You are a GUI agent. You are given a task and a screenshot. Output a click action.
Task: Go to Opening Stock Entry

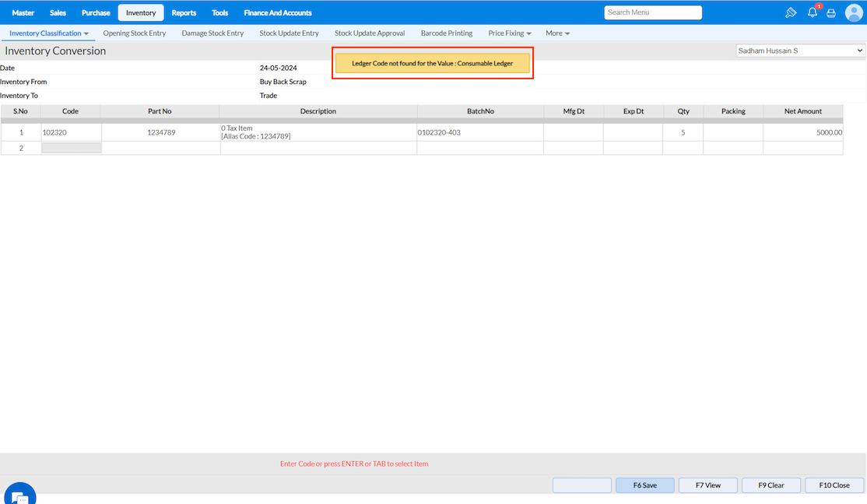[x=135, y=33]
